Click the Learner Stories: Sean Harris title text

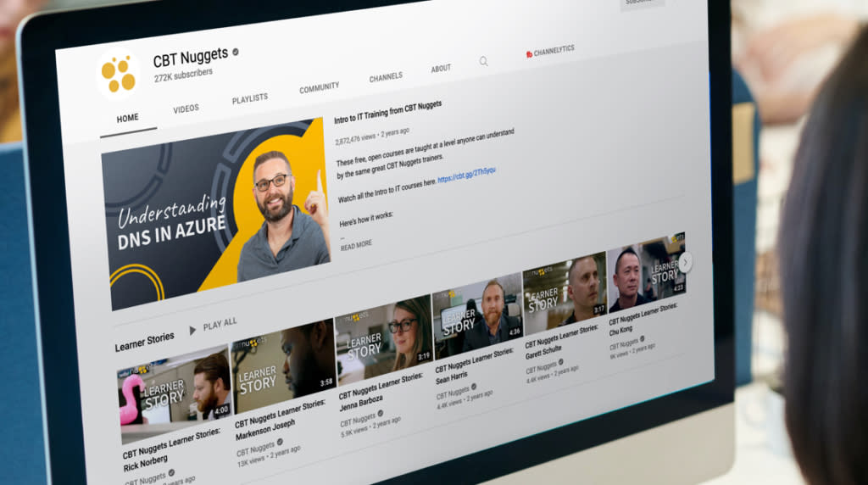tap(475, 365)
